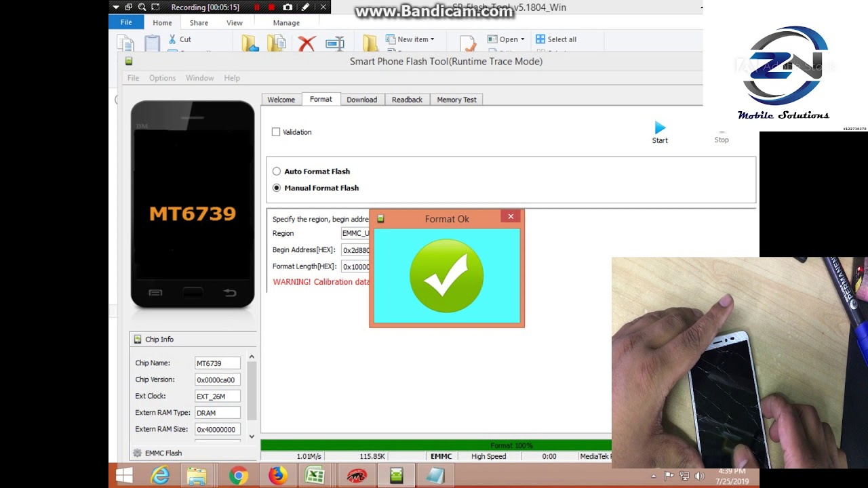Activate the Bandicam drawing pencil tool
The height and width of the screenshot is (488, 868).
pyautogui.click(x=306, y=7)
